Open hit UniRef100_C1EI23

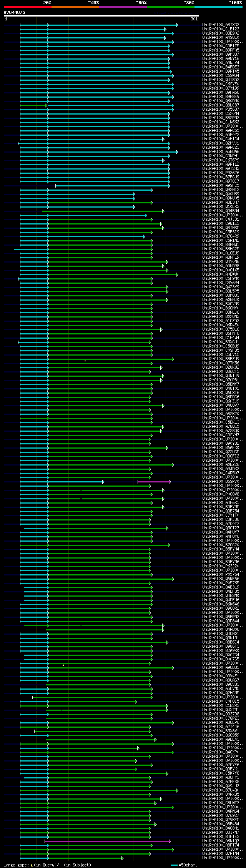(x=221, y=29)
